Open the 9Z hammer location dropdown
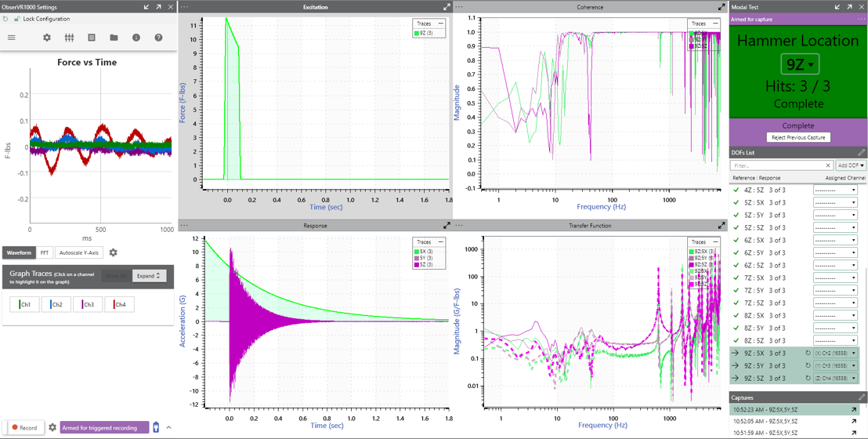This screenshot has height=439, width=868. point(800,64)
